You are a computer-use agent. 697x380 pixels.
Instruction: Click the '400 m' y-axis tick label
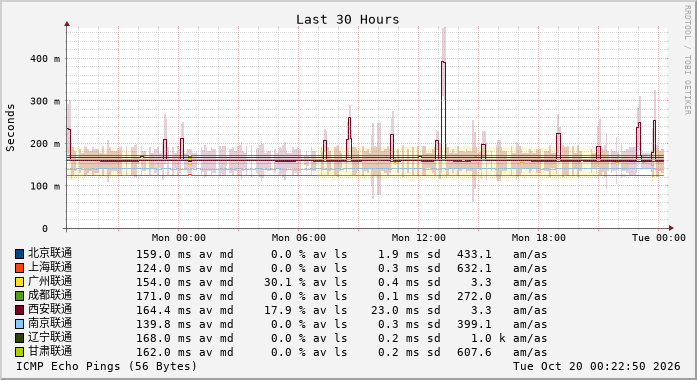click(45, 59)
